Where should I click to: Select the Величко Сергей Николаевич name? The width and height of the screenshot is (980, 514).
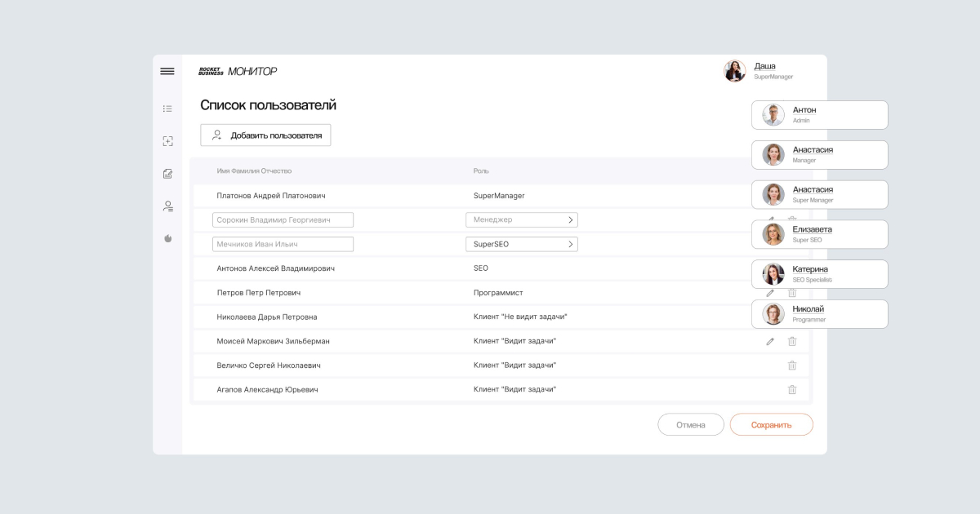coord(269,366)
